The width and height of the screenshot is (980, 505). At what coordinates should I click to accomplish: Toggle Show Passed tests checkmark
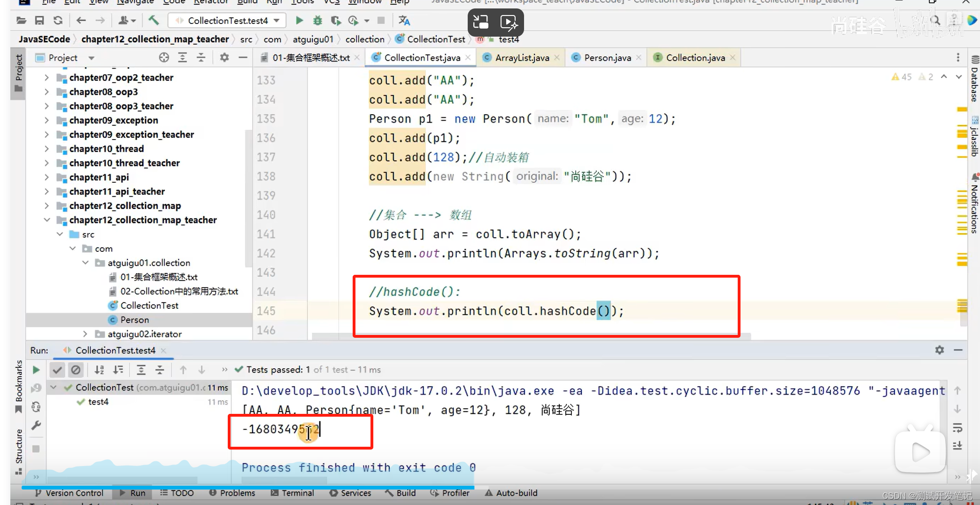pos(57,370)
